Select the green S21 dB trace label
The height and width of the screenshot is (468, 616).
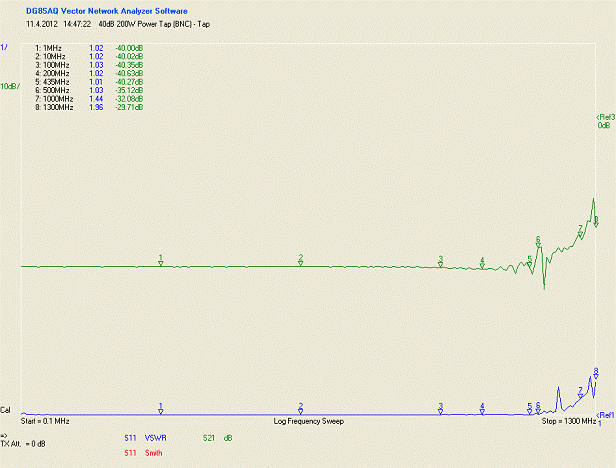[217, 437]
